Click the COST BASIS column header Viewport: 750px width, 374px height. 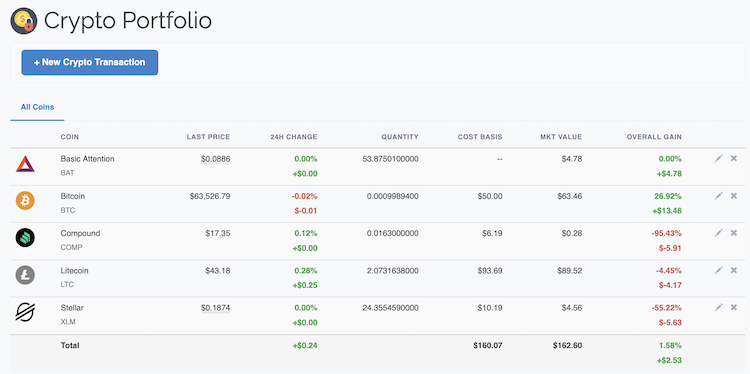(x=480, y=137)
